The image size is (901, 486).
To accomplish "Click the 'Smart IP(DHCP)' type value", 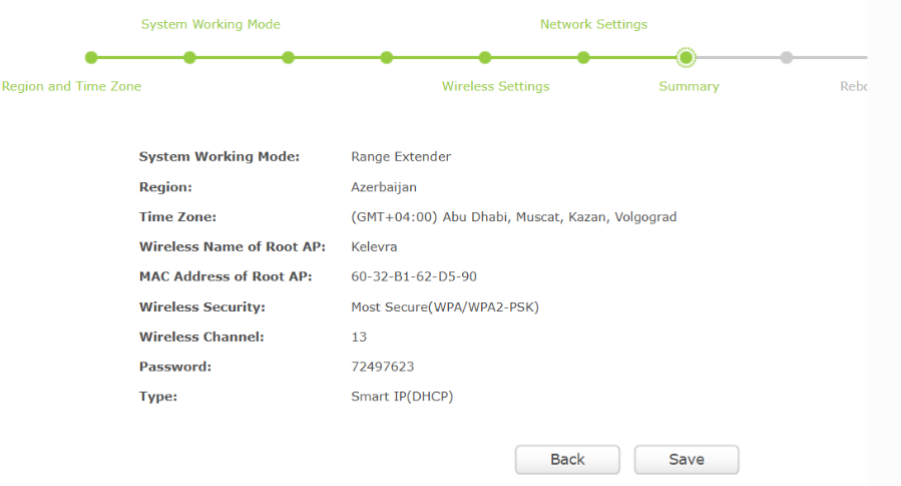I will (402, 397).
